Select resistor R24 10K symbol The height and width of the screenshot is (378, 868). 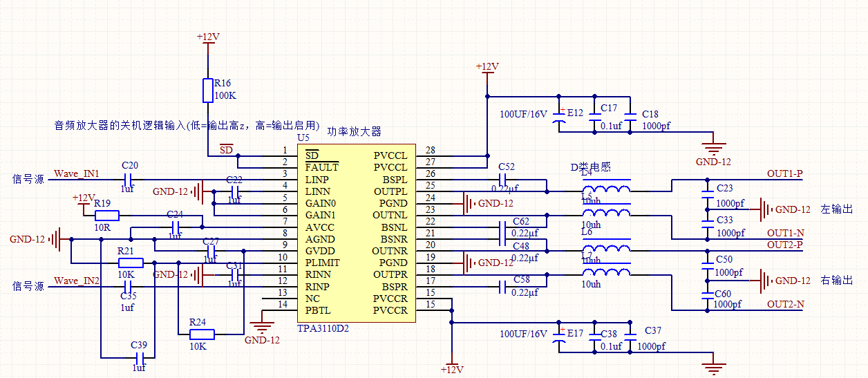tap(202, 334)
